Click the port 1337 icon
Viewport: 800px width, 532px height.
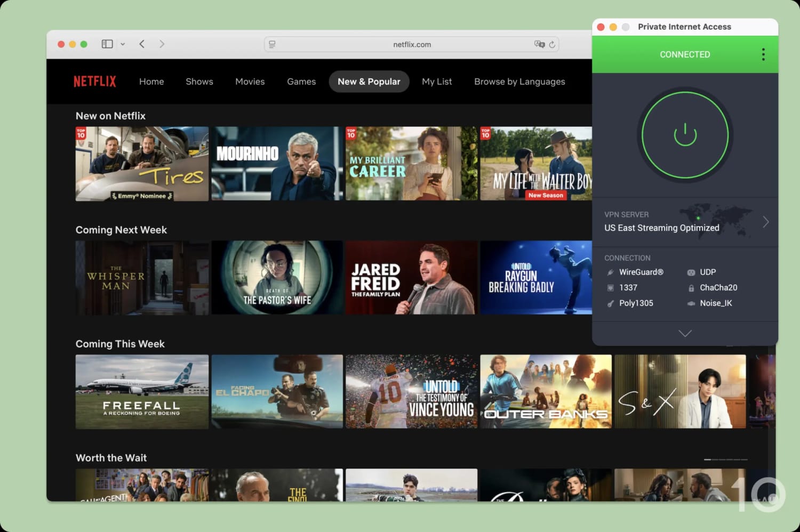coord(610,288)
